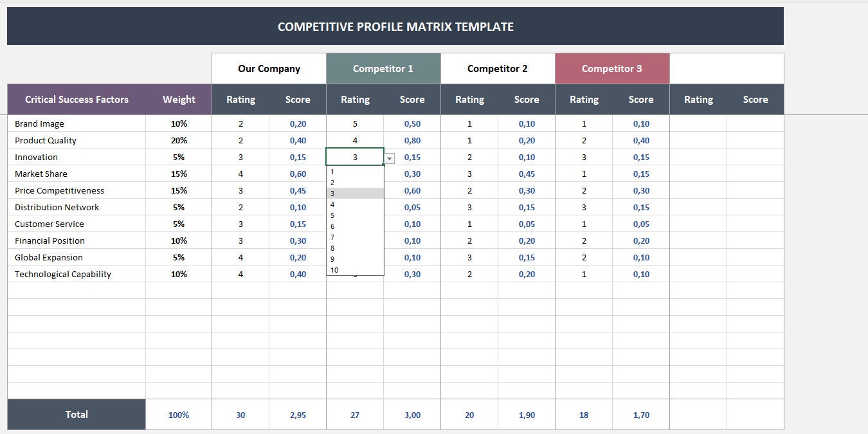This screenshot has height=434, width=868.
Task: Click the Our Company column header
Action: [x=269, y=68]
